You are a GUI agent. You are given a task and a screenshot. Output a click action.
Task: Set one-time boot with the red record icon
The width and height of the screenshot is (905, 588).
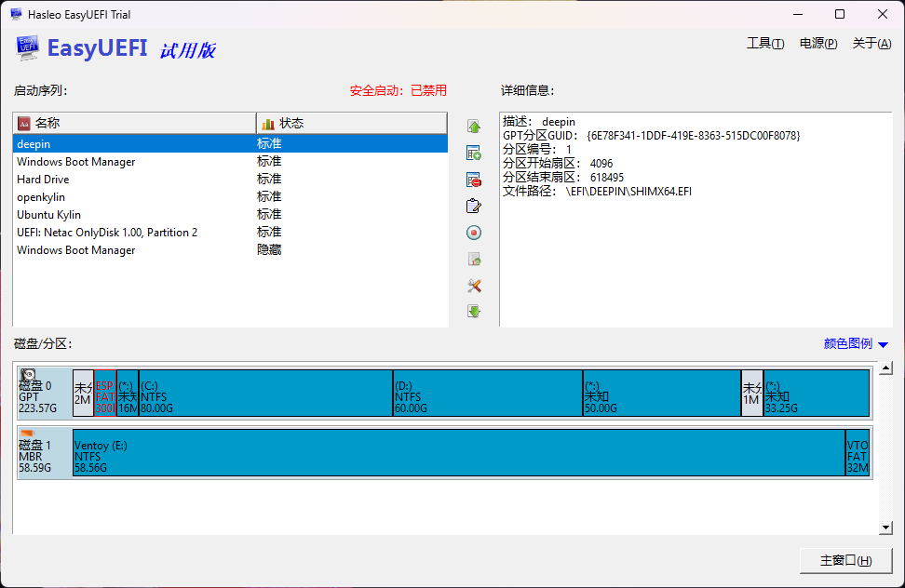474,233
